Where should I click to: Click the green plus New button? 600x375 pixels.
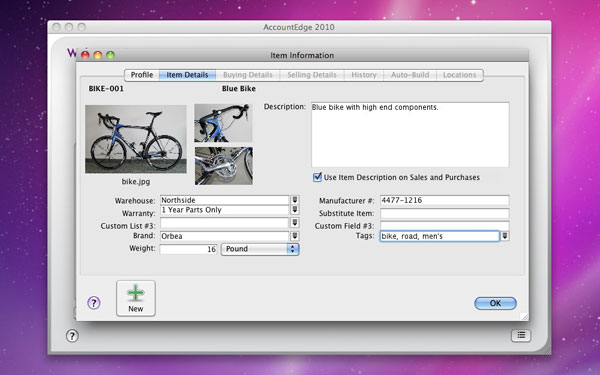point(136,298)
